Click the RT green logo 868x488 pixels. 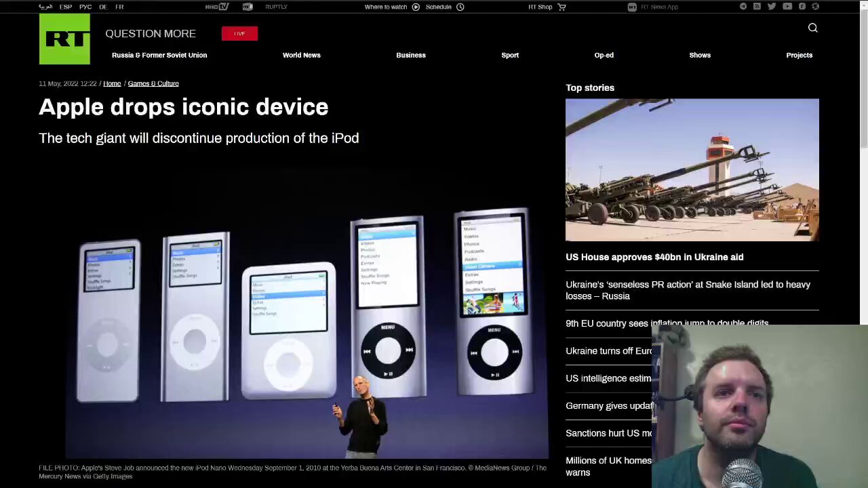point(64,39)
